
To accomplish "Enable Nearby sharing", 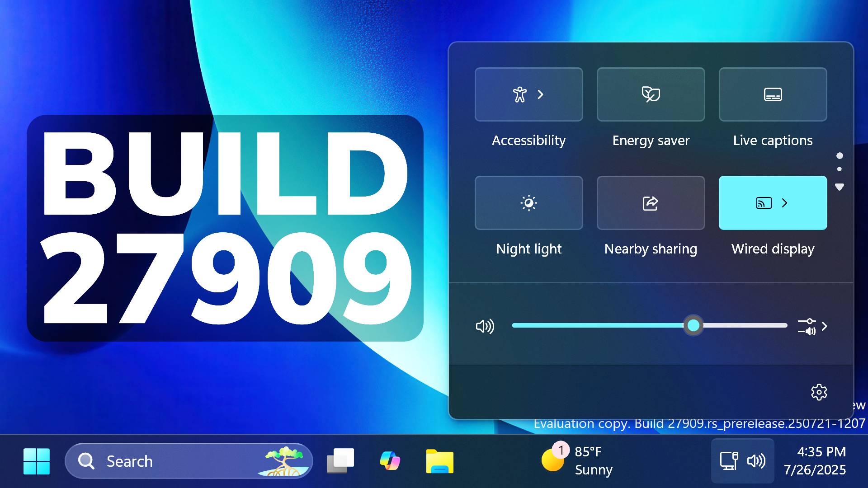I will pos(651,203).
